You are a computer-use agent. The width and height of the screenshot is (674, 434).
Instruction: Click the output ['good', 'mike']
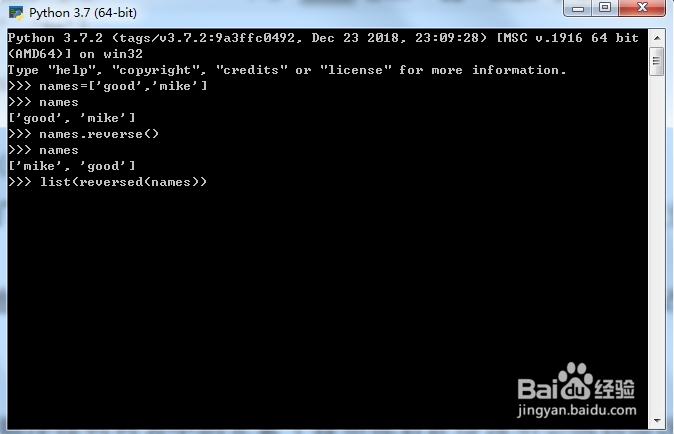(x=72, y=118)
